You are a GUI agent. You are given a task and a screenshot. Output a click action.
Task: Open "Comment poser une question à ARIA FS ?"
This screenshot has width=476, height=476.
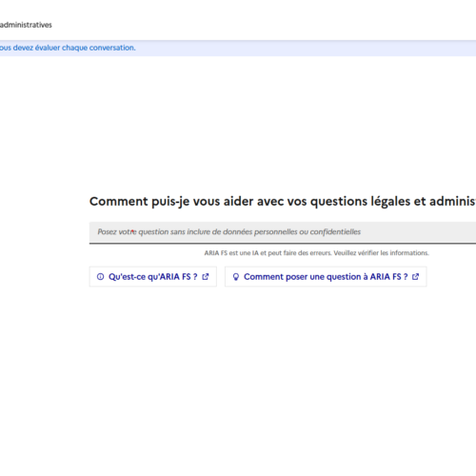click(326, 277)
